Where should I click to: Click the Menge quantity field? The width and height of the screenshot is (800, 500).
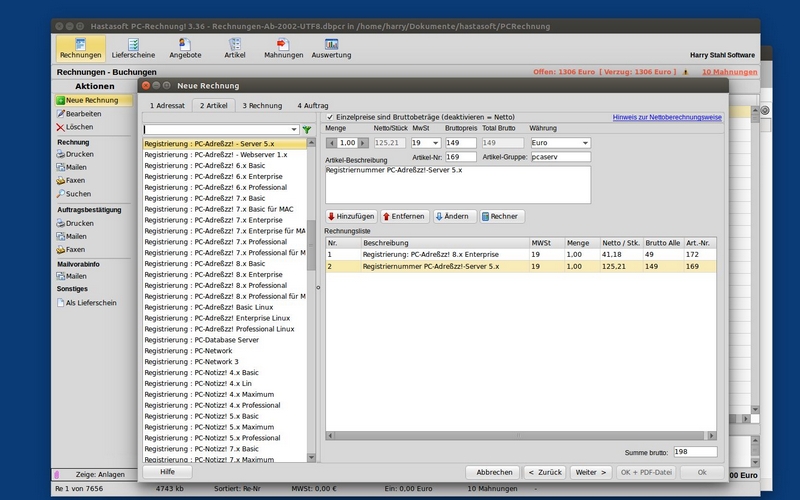[347, 143]
